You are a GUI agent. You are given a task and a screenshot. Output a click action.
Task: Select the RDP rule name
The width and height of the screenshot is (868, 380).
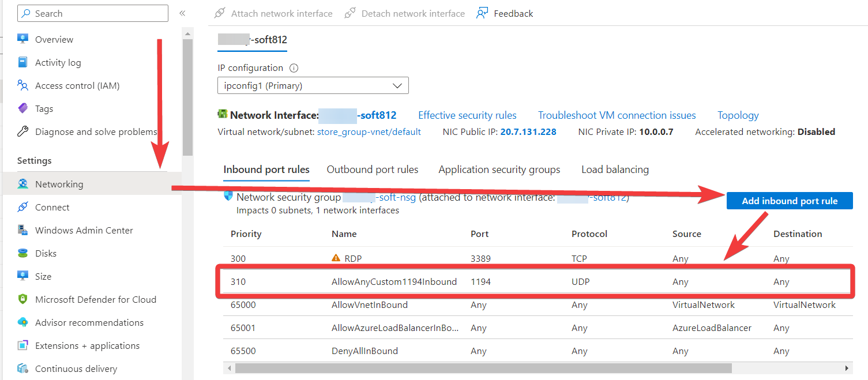coord(353,258)
